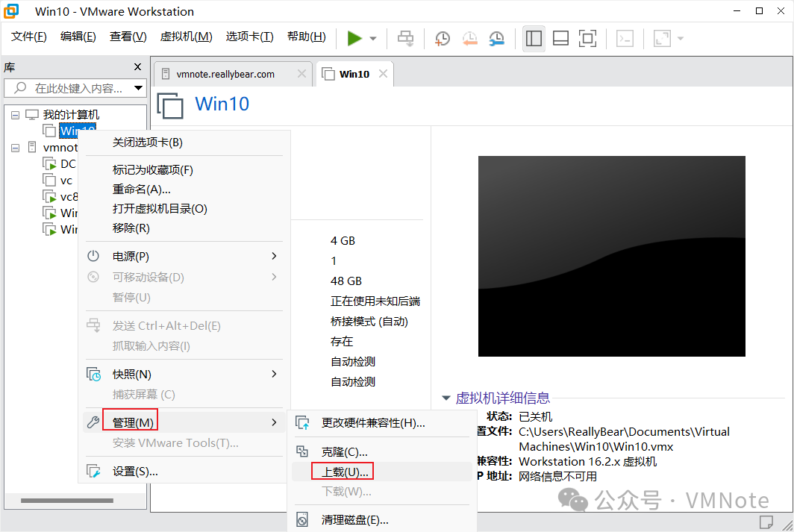Click the power icon beside 电源(P)

(93, 256)
